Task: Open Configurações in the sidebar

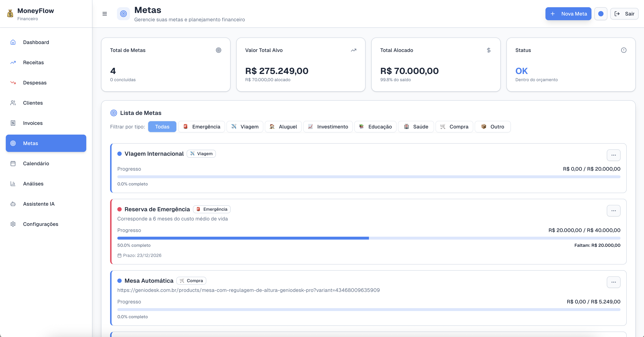Action: pyautogui.click(x=46, y=224)
